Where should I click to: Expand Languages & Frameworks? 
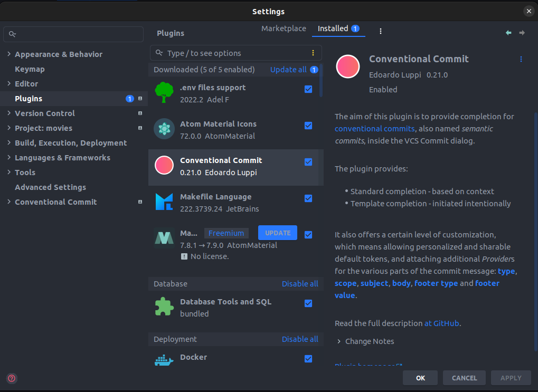click(x=9, y=157)
